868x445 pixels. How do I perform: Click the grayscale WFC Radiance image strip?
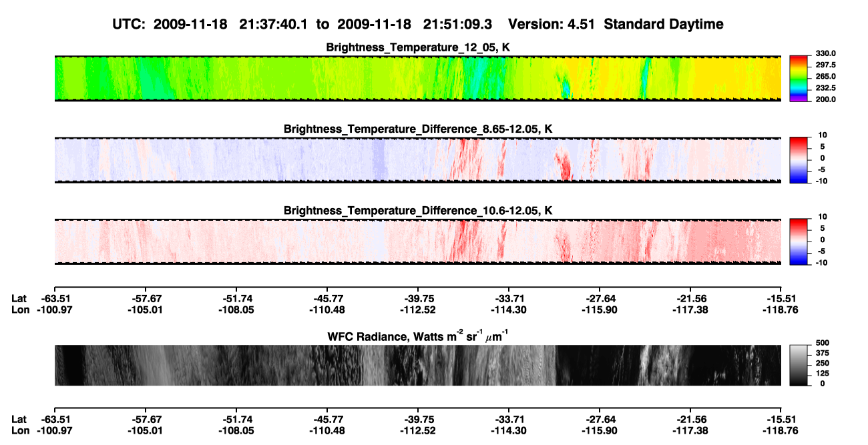pos(418,366)
